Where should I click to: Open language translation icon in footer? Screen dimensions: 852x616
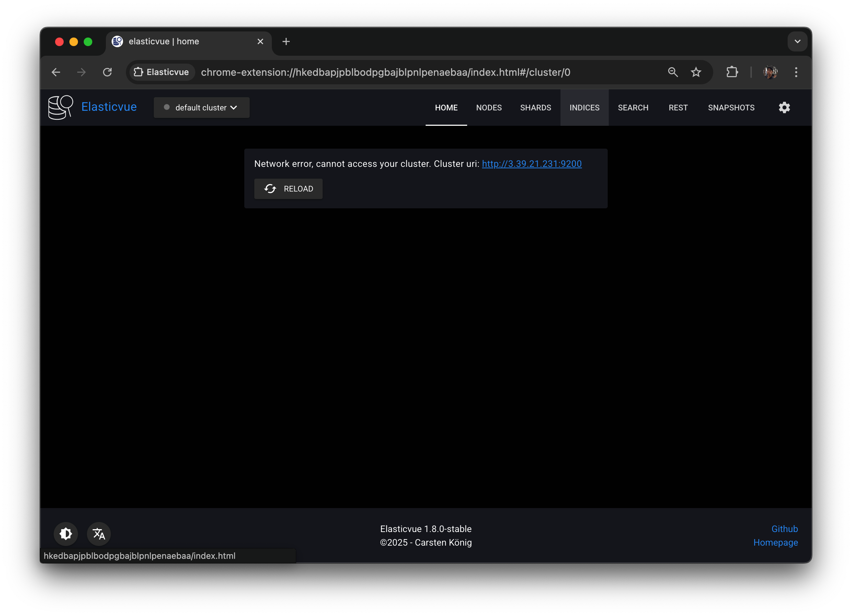click(x=99, y=533)
